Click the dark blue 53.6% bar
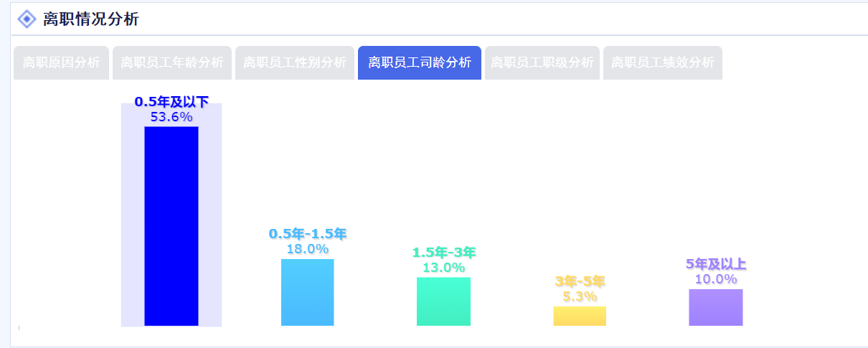This screenshot has width=868, height=348. pyautogui.click(x=171, y=226)
